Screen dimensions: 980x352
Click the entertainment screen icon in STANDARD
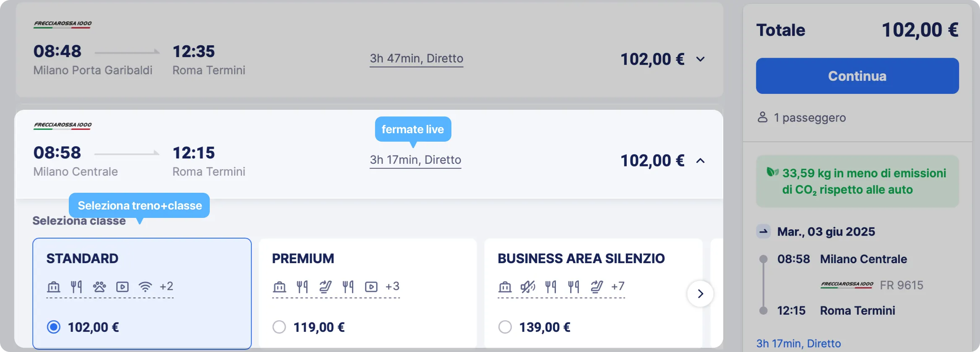click(122, 287)
